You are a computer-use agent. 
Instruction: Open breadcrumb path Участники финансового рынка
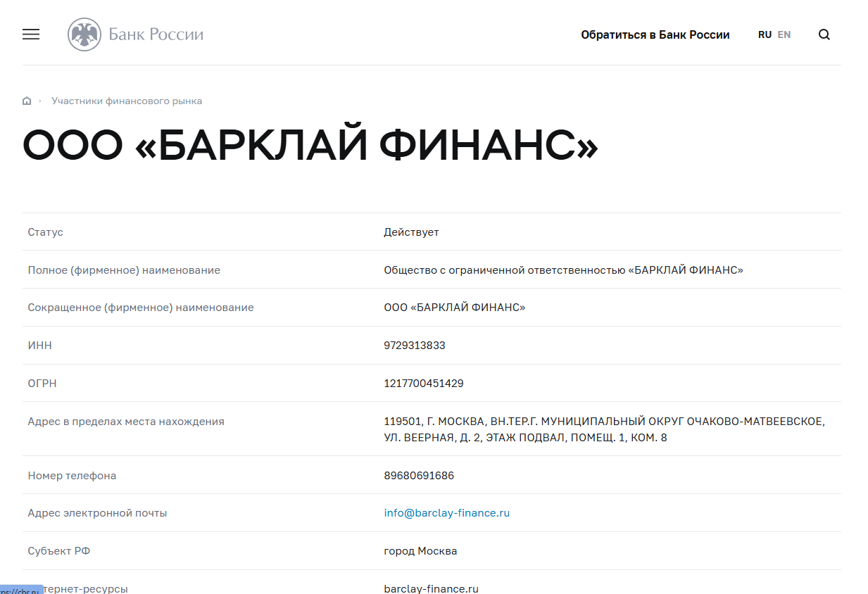coord(127,101)
